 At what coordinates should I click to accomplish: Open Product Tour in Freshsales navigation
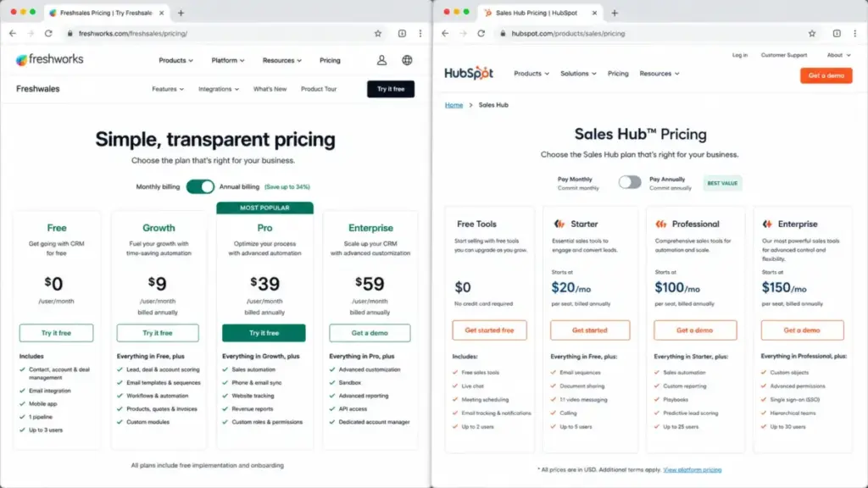coord(319,89)
